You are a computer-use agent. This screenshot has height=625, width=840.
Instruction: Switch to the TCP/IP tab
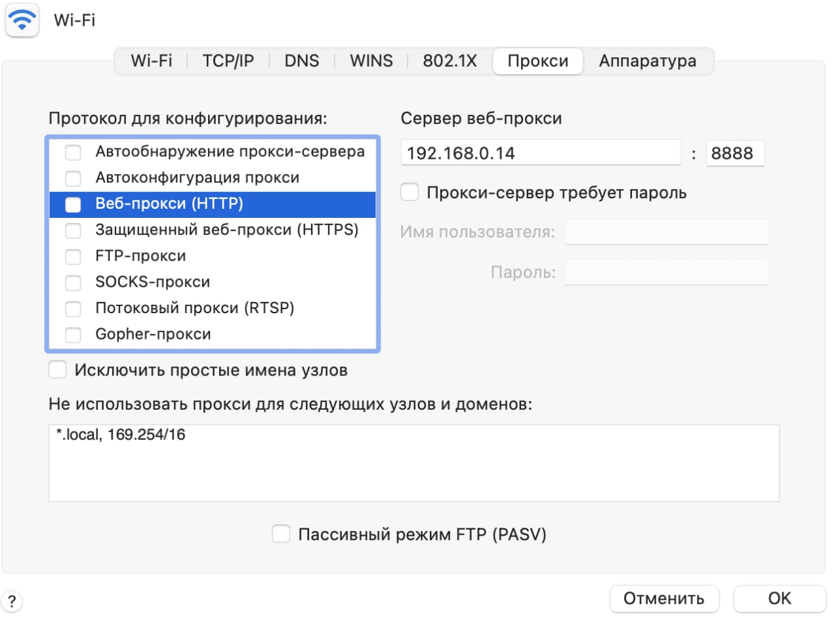[x=228, y=61]
